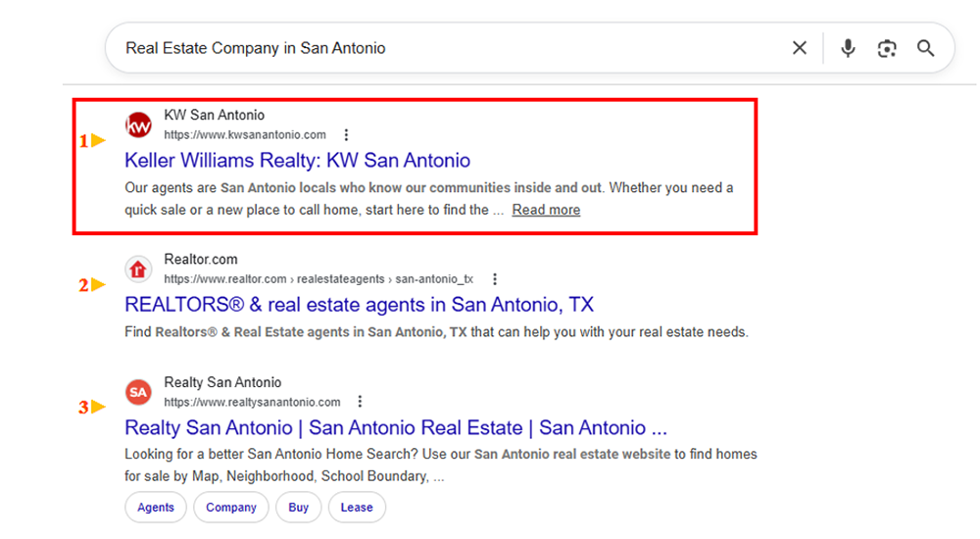The image size is (980, 539).
Task: Select the Buy sitelink chip
Action: [298, 507]
